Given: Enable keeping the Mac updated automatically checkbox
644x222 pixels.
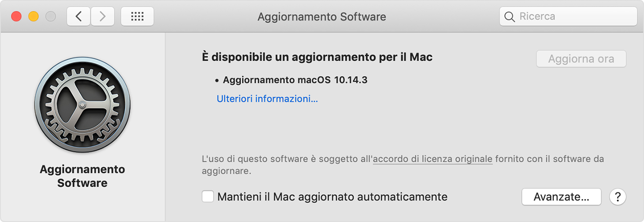Looking at the screenshot, I should pos(208,197).
